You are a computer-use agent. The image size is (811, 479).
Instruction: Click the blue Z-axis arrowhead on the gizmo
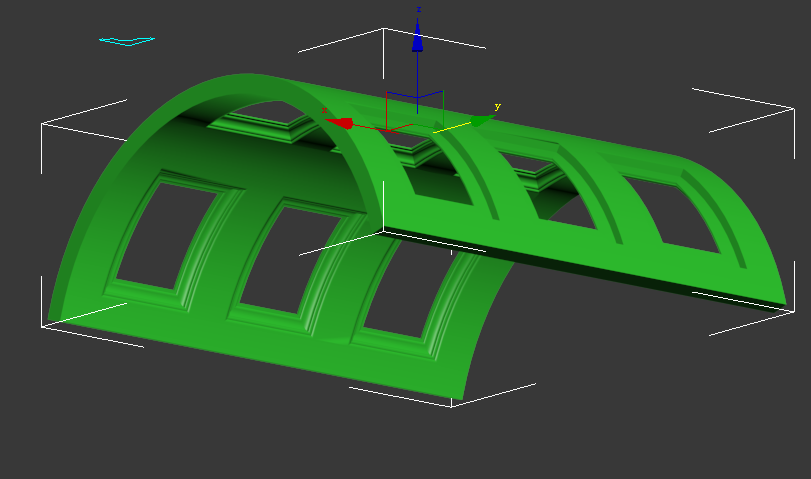coord(417,39)
